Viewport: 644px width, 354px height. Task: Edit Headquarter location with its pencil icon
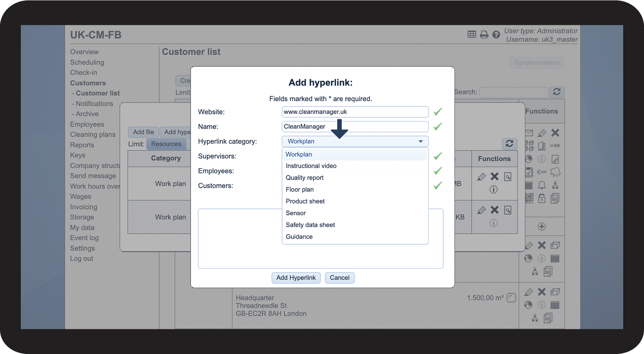tap(529, 292)
